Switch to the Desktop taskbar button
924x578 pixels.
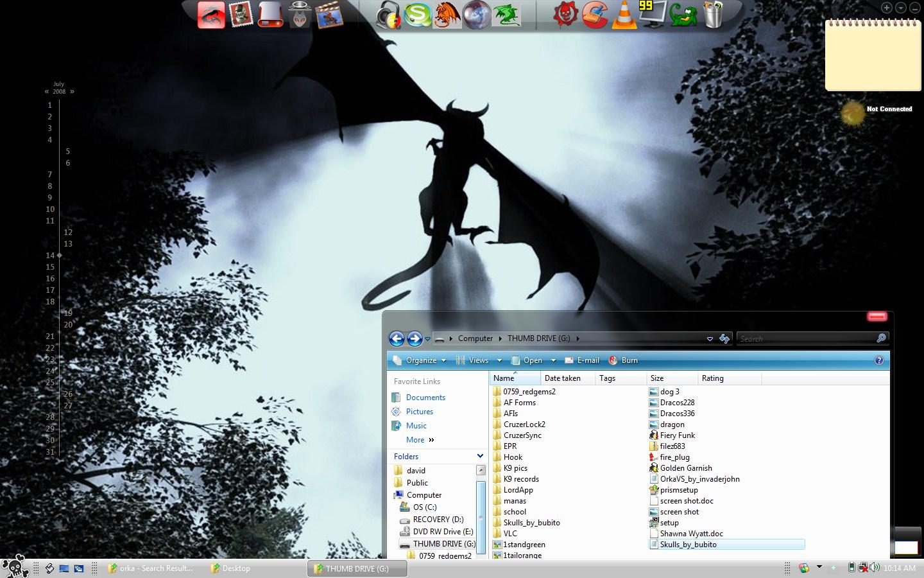pos(231,568)
